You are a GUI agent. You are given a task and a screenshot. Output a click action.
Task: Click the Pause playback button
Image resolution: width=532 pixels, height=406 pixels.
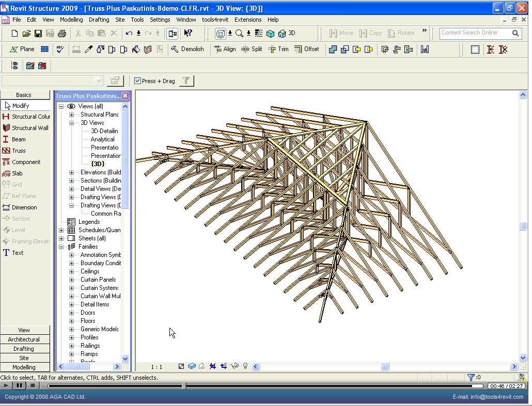(19, 385)
